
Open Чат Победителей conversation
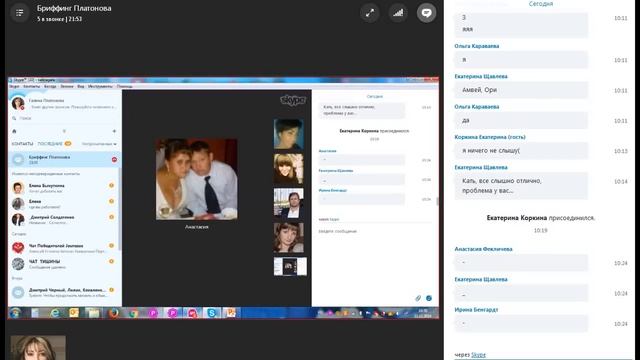tap(64, 248)
